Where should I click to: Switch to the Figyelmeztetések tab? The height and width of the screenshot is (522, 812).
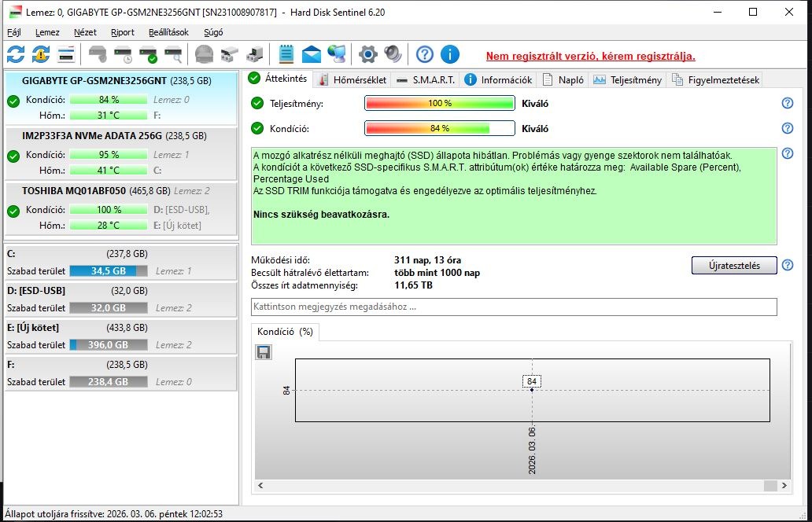715,79
